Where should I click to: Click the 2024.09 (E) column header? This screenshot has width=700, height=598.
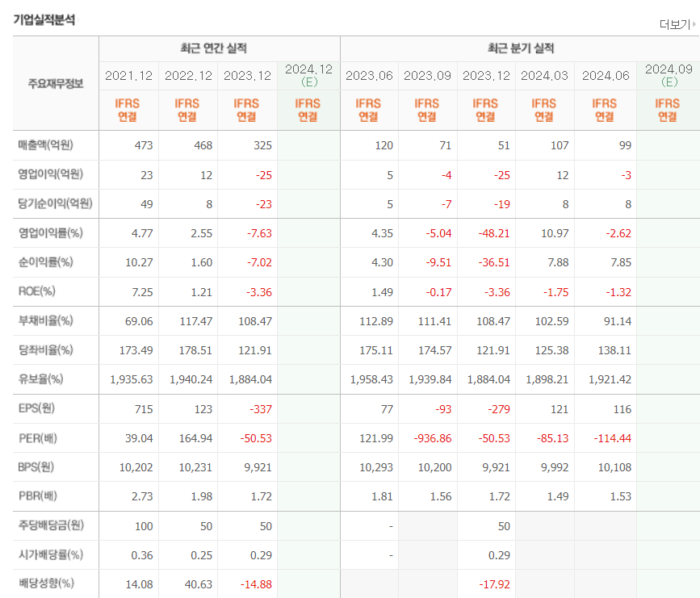tap(669, 75)
